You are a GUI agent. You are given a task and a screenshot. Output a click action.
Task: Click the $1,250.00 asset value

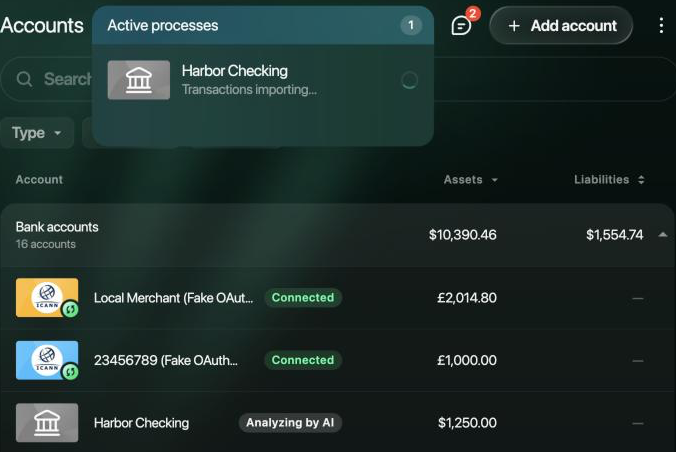tap(467, 423)
